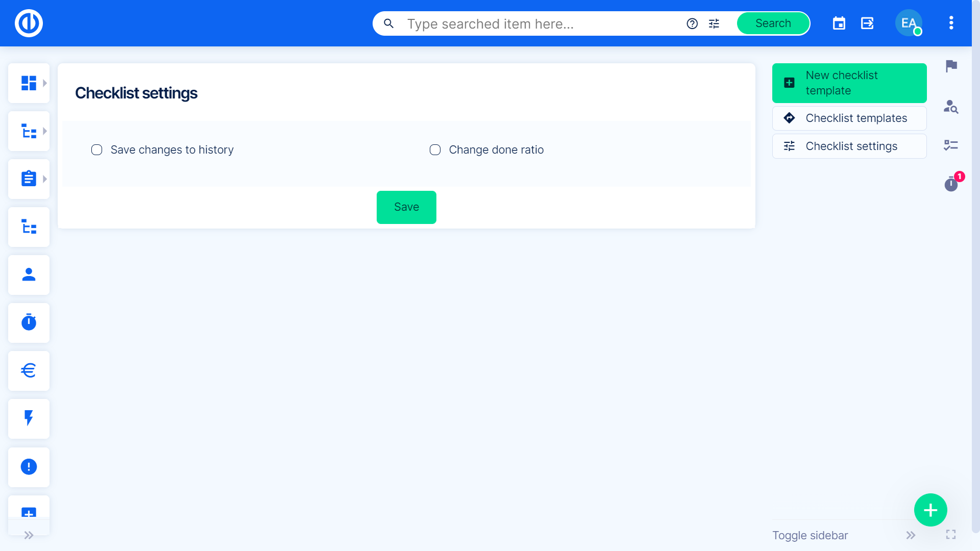Enable Change done ratio checkbox
980x551 pixels.
coord(435,149)
